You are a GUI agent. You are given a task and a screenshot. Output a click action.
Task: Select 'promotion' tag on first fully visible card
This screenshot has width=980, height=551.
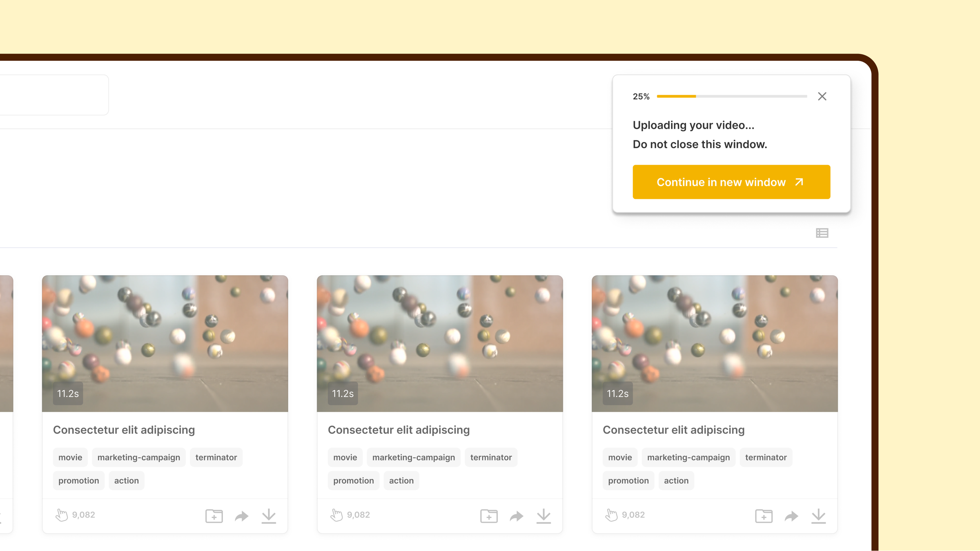[x=78, y=480]
